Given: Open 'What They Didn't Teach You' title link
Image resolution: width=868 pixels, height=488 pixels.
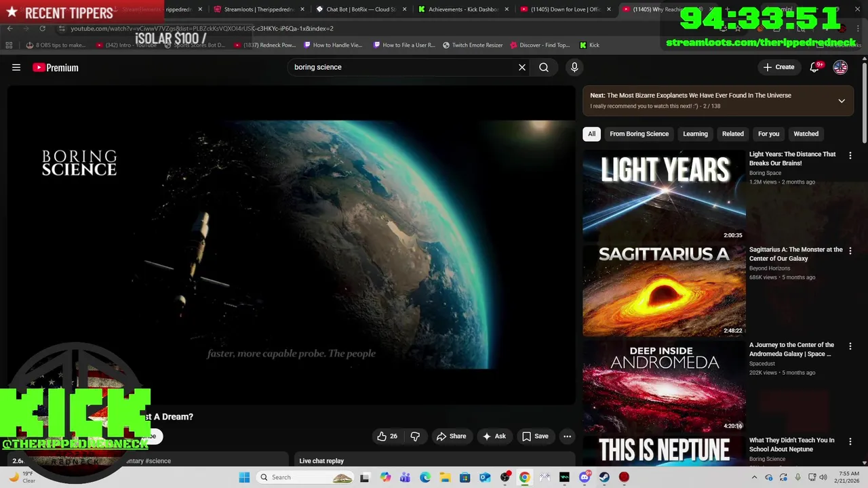Looking at the screenshot, I should (791, 445).
